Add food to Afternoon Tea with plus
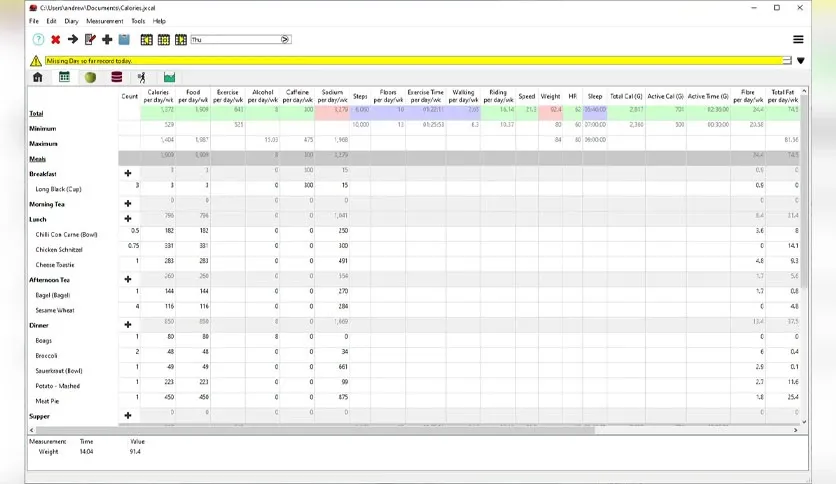This screenshot has width=836, height=484. 128,279
